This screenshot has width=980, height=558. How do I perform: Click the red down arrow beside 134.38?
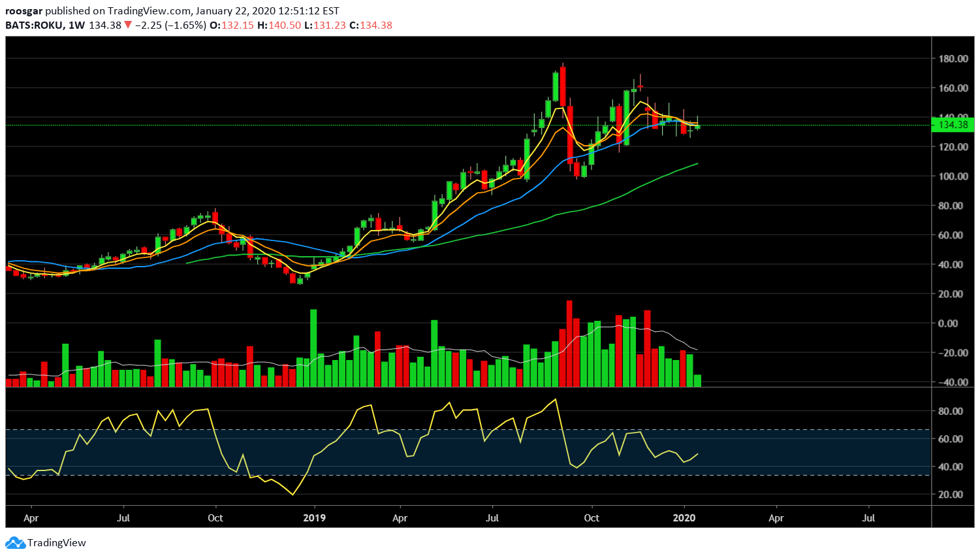pos(128,25)
